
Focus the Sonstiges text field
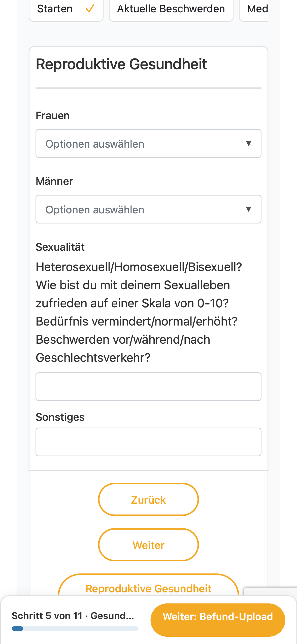pyautogui.click(x=148, y=442)
